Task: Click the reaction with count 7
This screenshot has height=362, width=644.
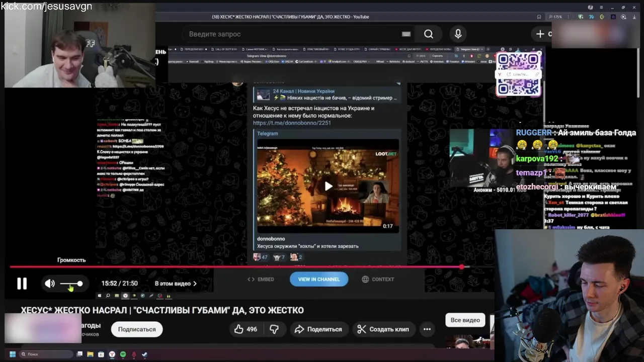Action: [279, 257]
